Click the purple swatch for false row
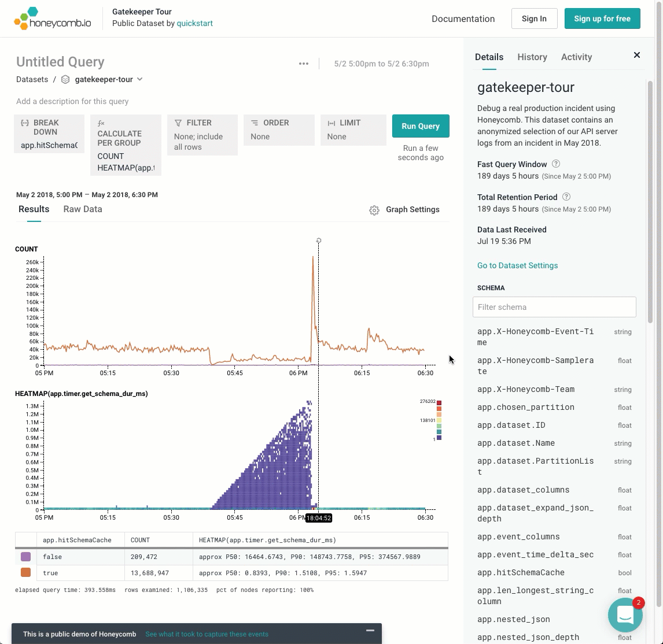This screenshot has height=644, width=663. pos(25,557)
